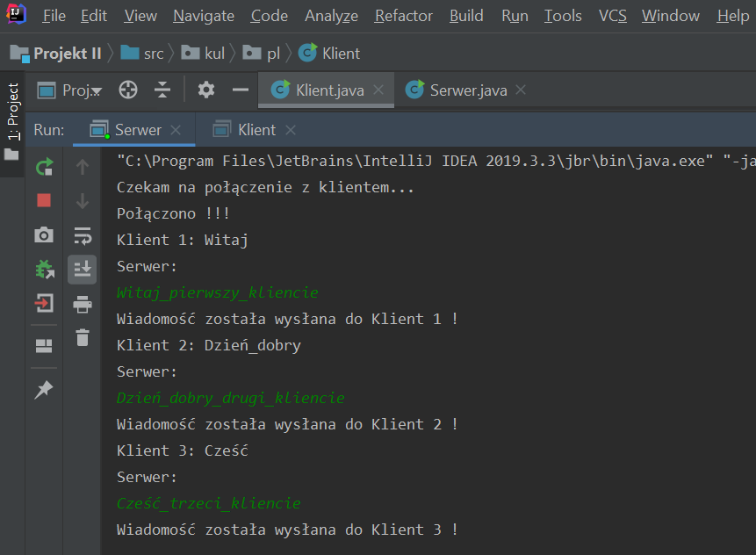Open the Run menu
Image resolution: width=756 pixels, height=555 pixels.
(x=515, y=16)
